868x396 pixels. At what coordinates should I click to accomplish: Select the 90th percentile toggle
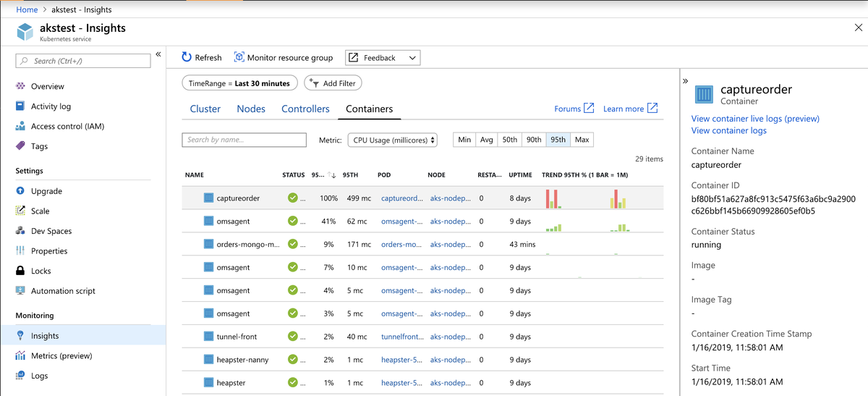pos(534,140)
